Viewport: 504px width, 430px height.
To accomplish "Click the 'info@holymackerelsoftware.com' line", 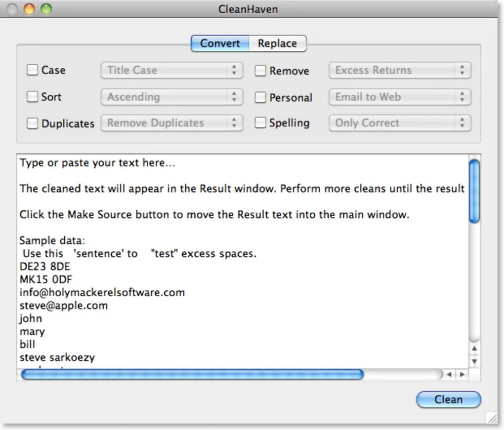I will (x=102, y=293).
